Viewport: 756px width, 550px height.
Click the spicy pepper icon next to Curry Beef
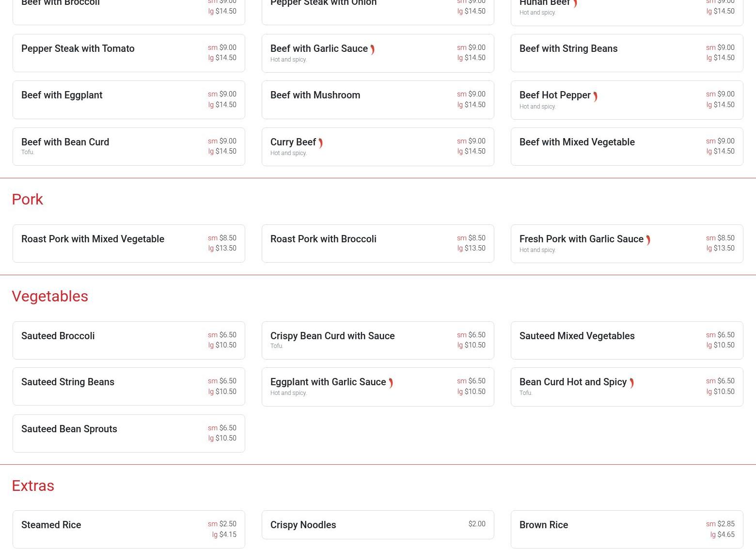click(x=320, y=143)
